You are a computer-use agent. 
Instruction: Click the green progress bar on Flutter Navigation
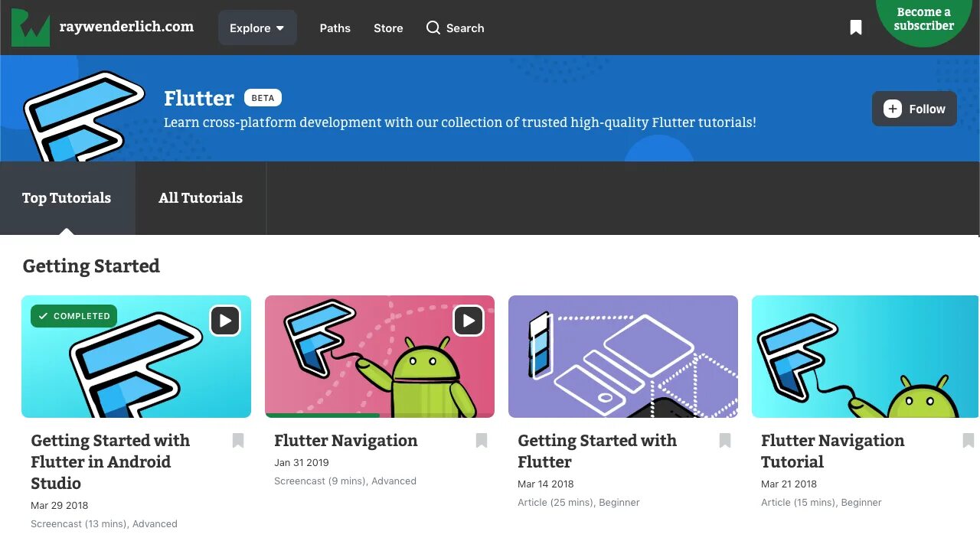[x=322, y=416]
